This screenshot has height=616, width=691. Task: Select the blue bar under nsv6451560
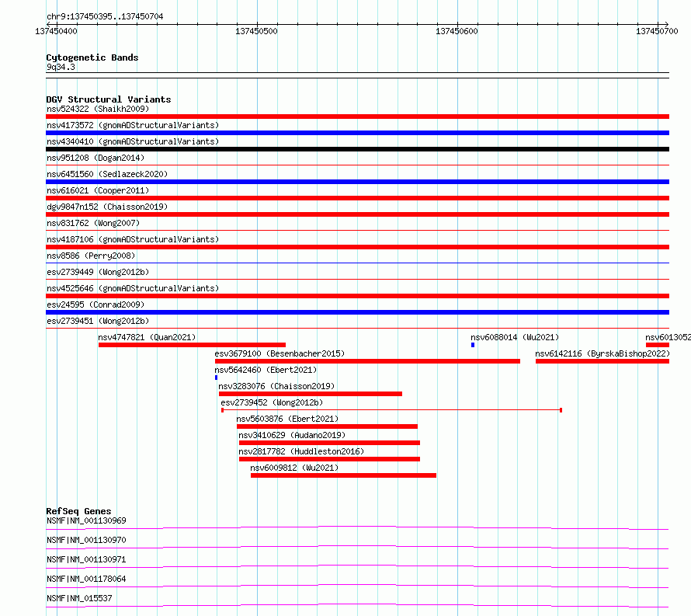[357, 182]
